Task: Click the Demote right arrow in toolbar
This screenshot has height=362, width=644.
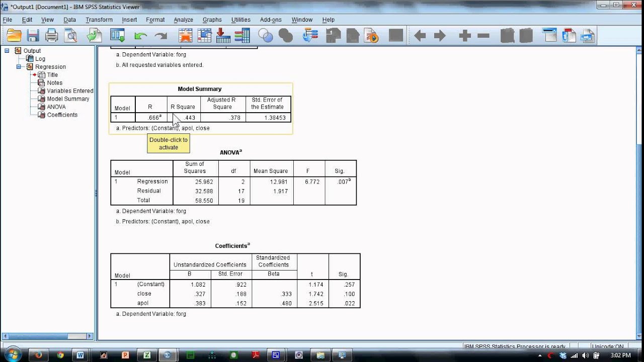Action: (x=440, y=36)
